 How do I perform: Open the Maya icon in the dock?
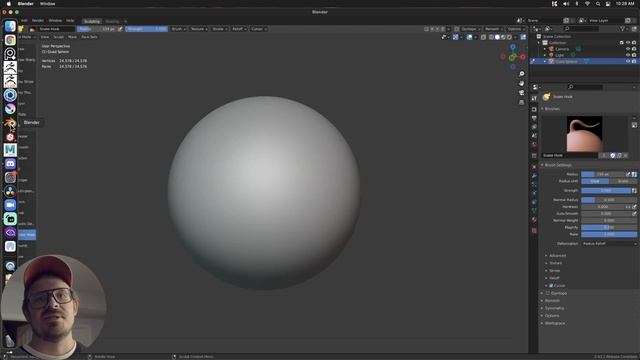coord(10,150)
